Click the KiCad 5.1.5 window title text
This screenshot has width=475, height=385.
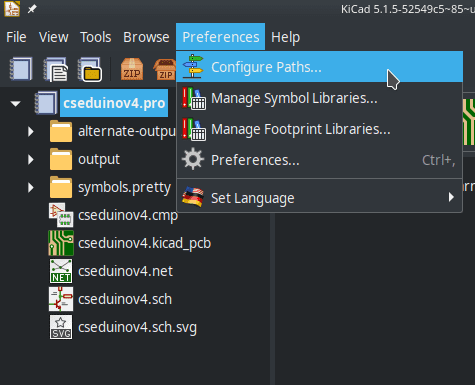(x=408, y=9)
